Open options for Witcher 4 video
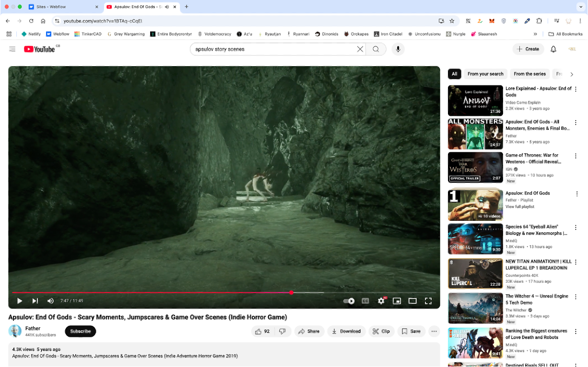Image resolution: width=588 pixels, height=367 pixels. pos(576,297)
